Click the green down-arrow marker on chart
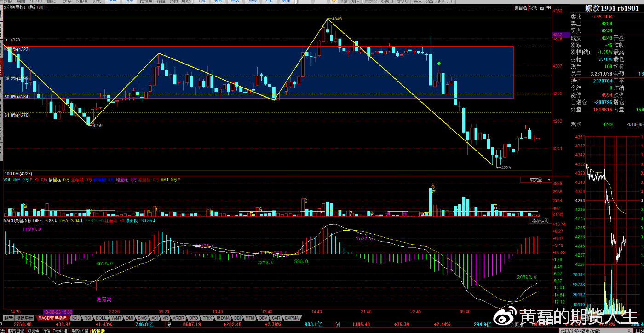Screen dimensions: 644x333 439,64
